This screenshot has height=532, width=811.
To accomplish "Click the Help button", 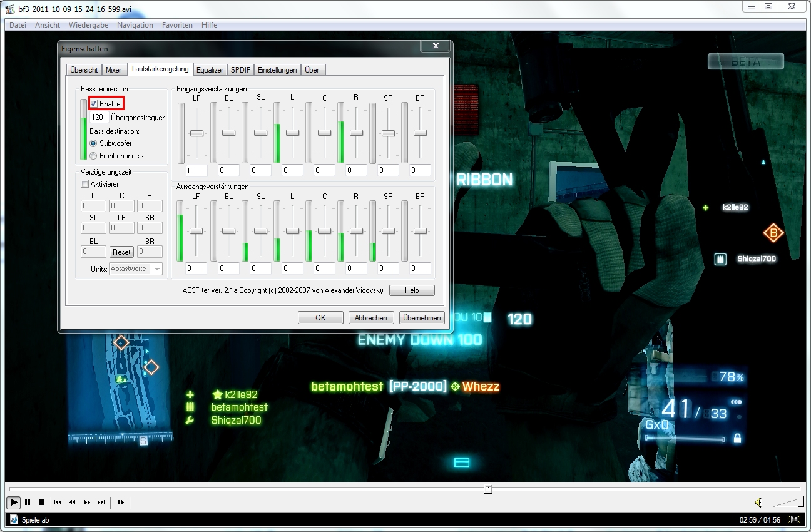I will click(412, 290).
